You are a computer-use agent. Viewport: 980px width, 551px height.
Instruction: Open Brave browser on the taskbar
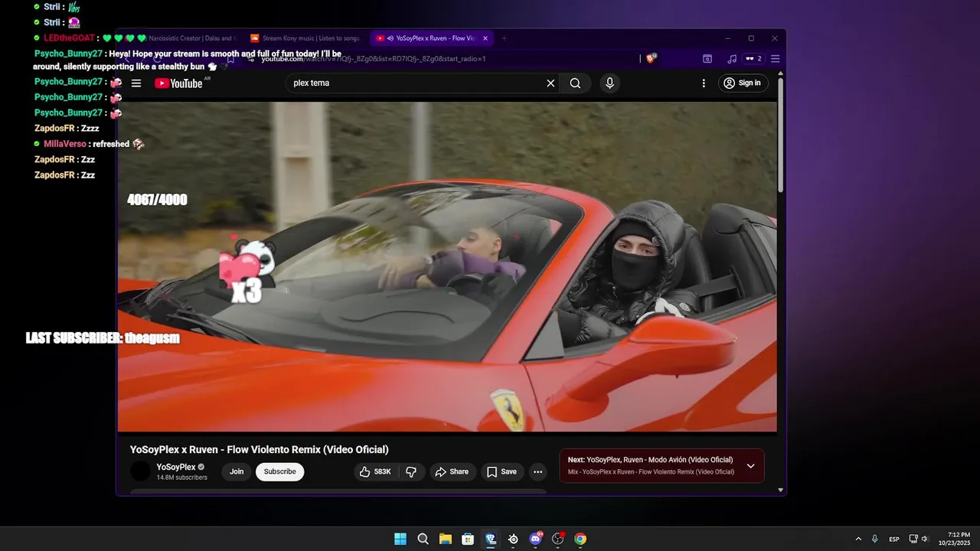click(491, 540)
